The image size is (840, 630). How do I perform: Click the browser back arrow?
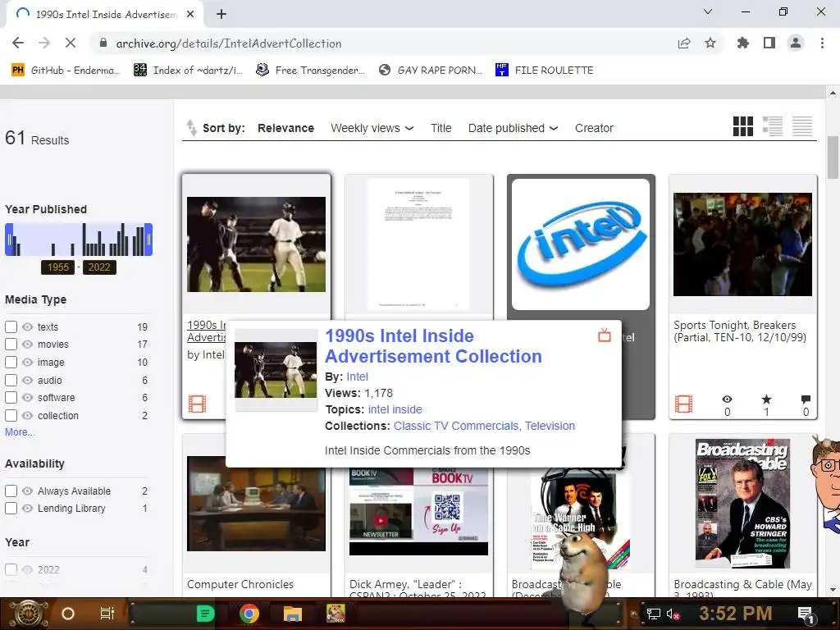coord(18,43)
